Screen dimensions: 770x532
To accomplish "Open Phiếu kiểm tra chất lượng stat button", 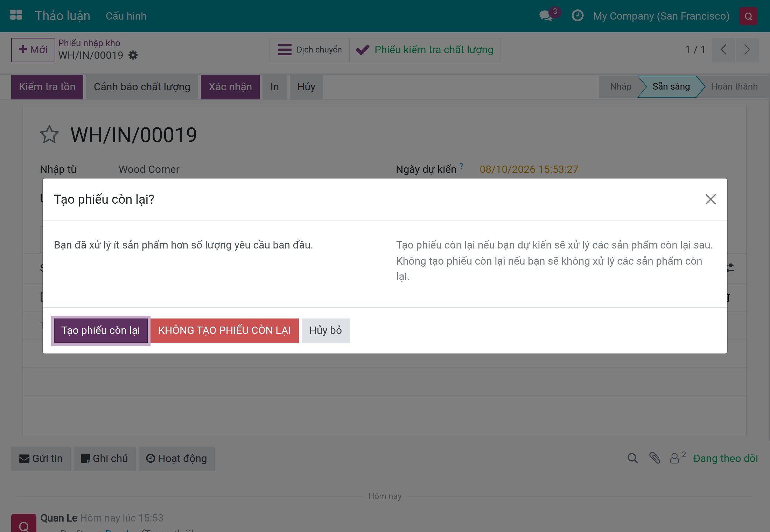I will [425, 50].
